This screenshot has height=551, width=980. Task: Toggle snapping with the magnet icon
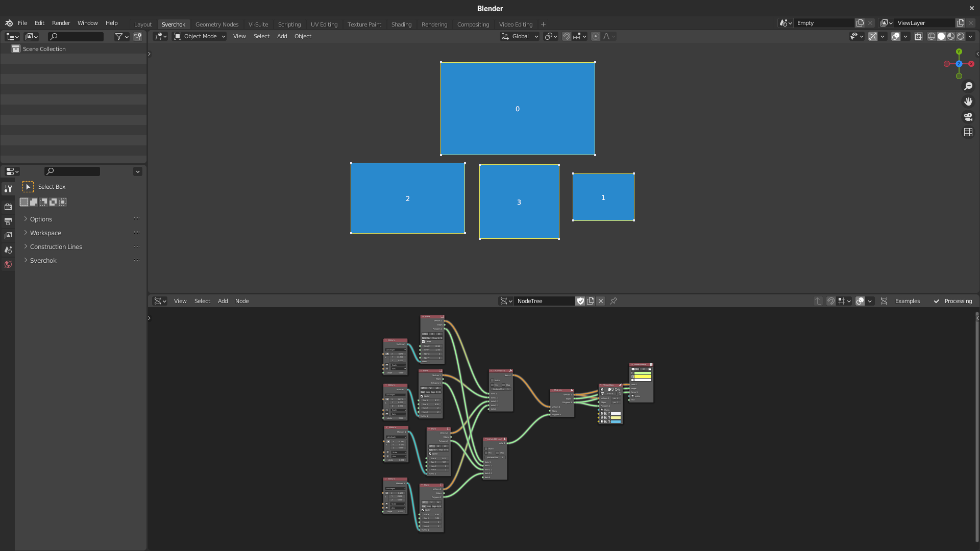click(567, 36)
